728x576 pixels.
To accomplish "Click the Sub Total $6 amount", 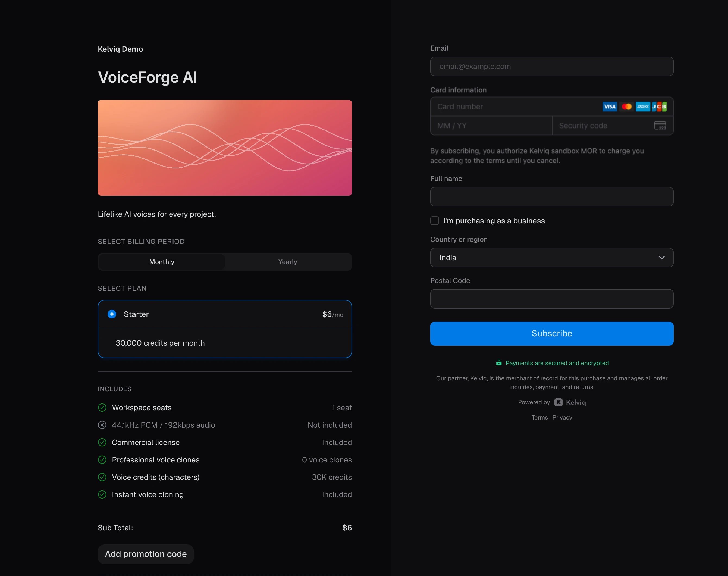I will coord(347,528).
